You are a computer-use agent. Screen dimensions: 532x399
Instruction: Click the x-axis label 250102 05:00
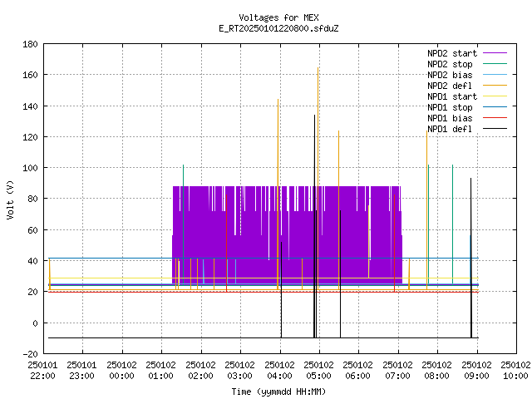click(x=319, y=371)
